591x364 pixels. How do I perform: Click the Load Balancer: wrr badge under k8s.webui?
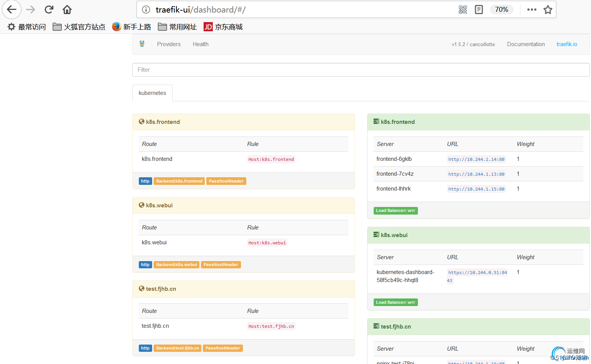pos(395,302)
